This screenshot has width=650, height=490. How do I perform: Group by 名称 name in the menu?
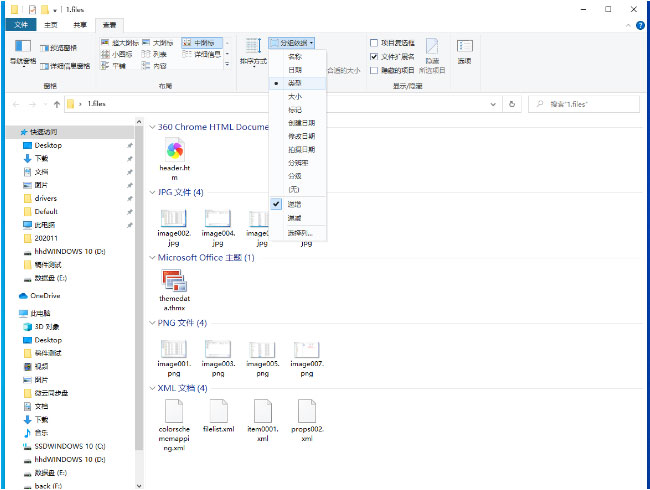297,56
